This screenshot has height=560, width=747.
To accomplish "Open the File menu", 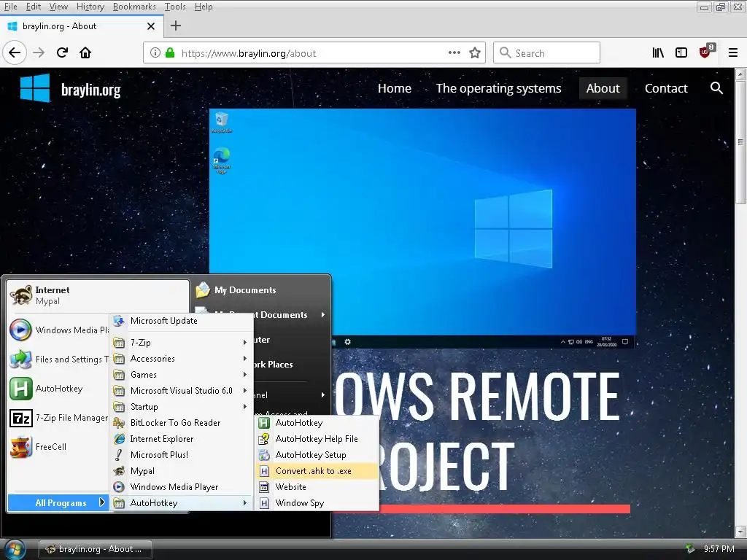I will tap(10, 7).
